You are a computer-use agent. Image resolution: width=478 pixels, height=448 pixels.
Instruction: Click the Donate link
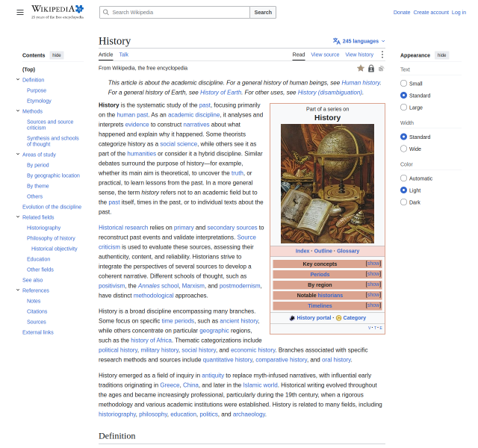[402, 12]
